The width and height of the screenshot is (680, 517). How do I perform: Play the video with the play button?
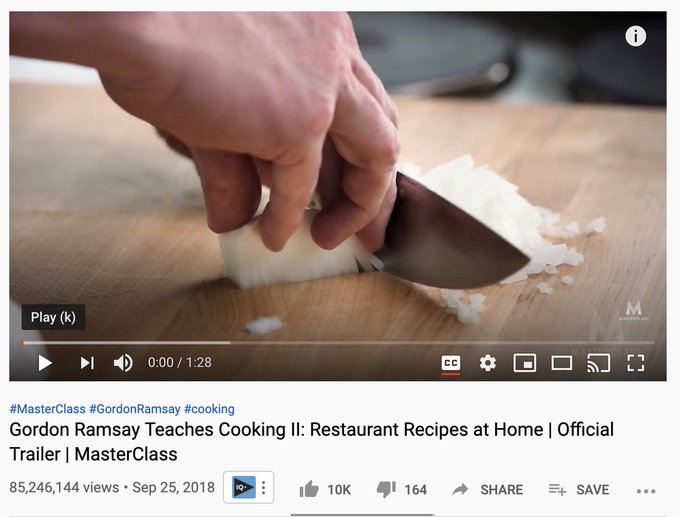pos(45,363)
